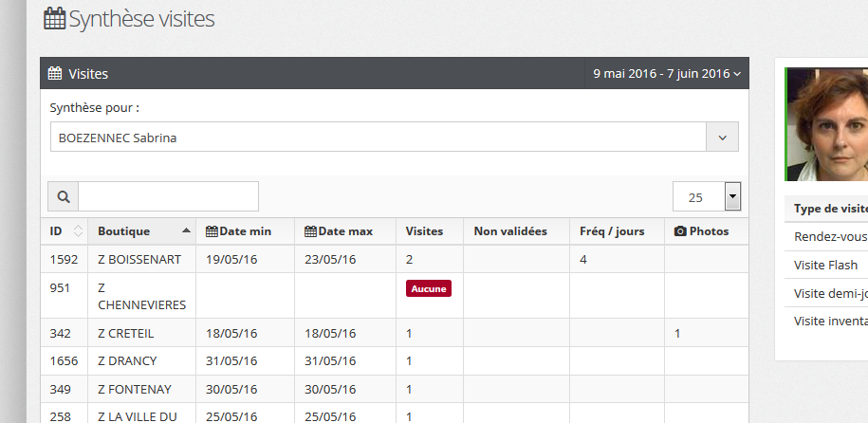The height and width of the screenshot is (423, 868).
Task: Select the Z DRANCY row
Action: (127, 360)
